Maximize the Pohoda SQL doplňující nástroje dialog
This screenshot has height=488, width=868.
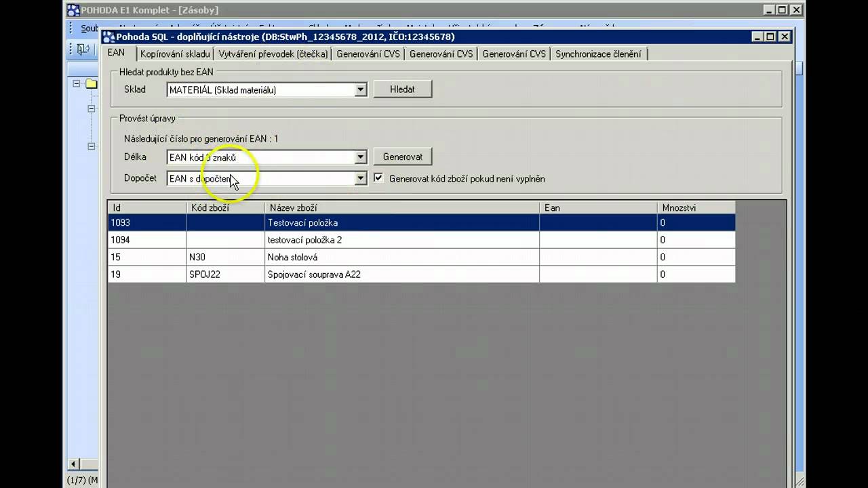point(770,37)
